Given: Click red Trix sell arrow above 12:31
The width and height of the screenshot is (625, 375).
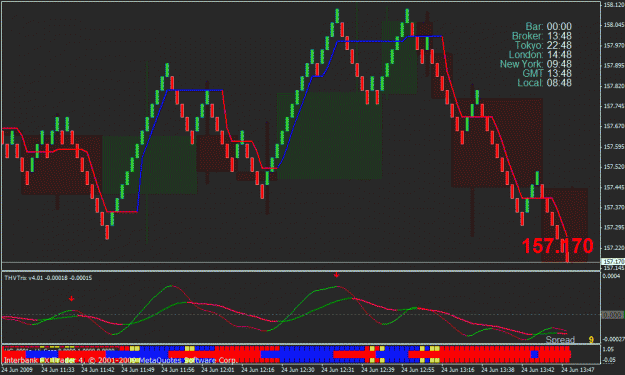Looking at the screenshot, I should [x=337, y=275].
